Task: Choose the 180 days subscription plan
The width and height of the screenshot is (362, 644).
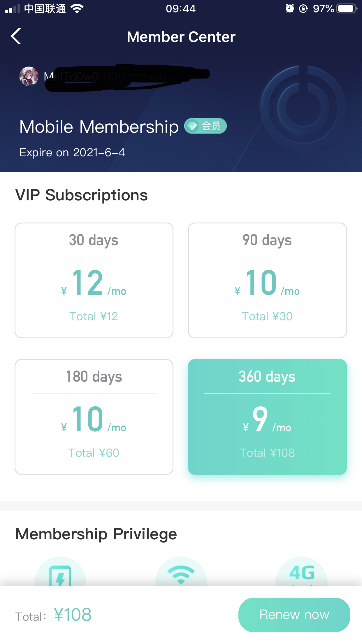Action: 94,417
